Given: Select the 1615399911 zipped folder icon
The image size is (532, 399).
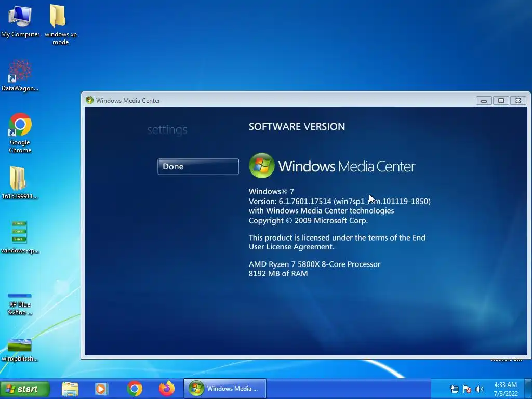Looking at the screenshot, I should (20, 182).
